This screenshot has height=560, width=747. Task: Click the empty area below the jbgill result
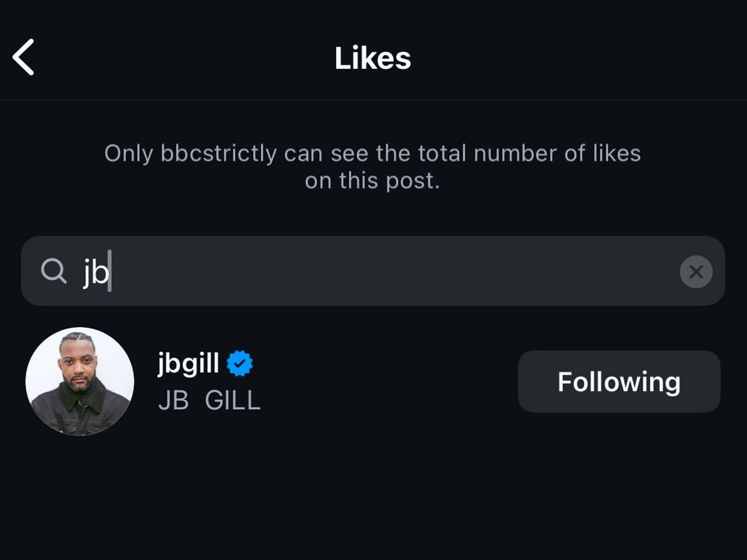click(x=373, y=497)
